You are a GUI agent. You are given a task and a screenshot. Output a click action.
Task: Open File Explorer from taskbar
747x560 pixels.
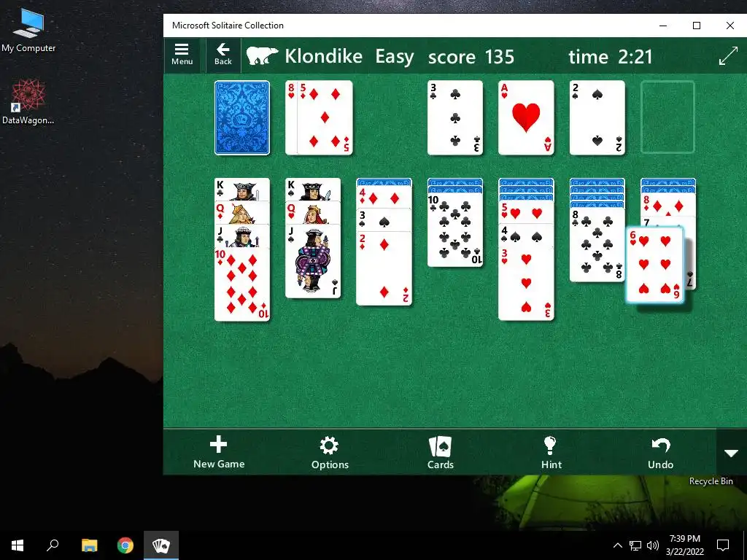(x=89, y=545)
